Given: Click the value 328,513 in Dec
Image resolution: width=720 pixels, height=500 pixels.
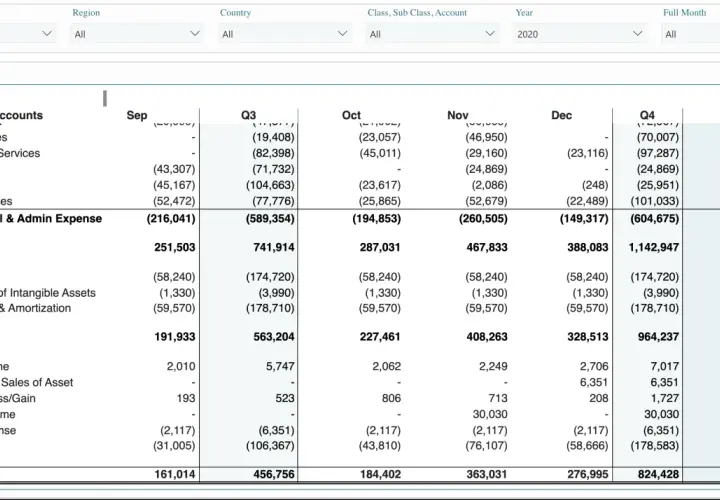Looking at the screenshot, I should coord(588,337).
